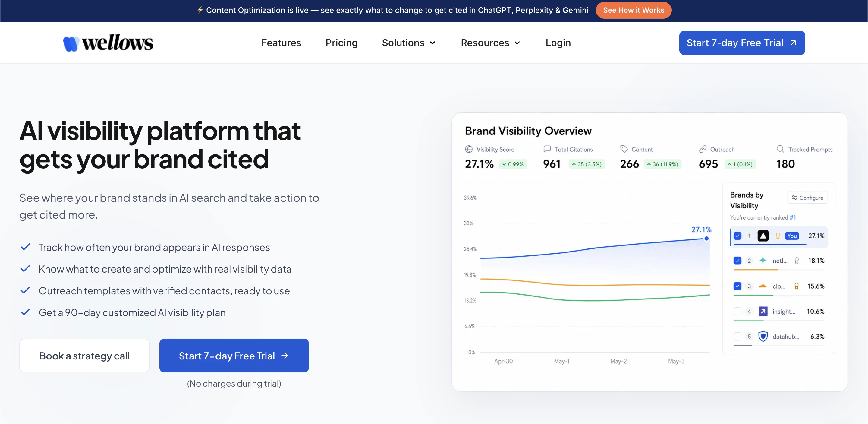Click the link icon beside Outreach
Viewport: 868px width, 424px height.
703,149
